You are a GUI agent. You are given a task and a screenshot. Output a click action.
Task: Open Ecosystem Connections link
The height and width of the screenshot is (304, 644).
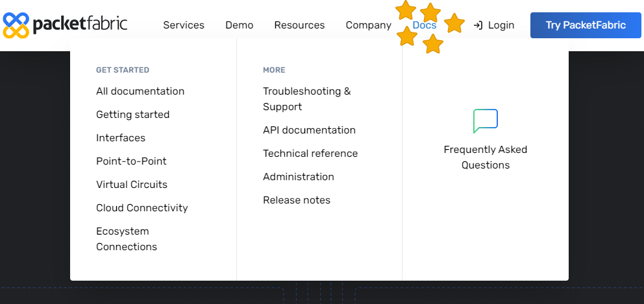pos(127,239)
